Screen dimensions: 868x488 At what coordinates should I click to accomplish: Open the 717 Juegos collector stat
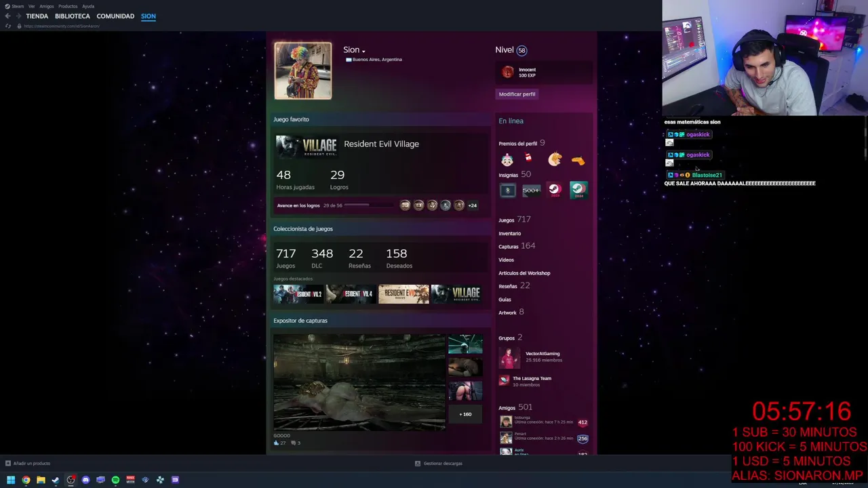click(x=286, y=258)
